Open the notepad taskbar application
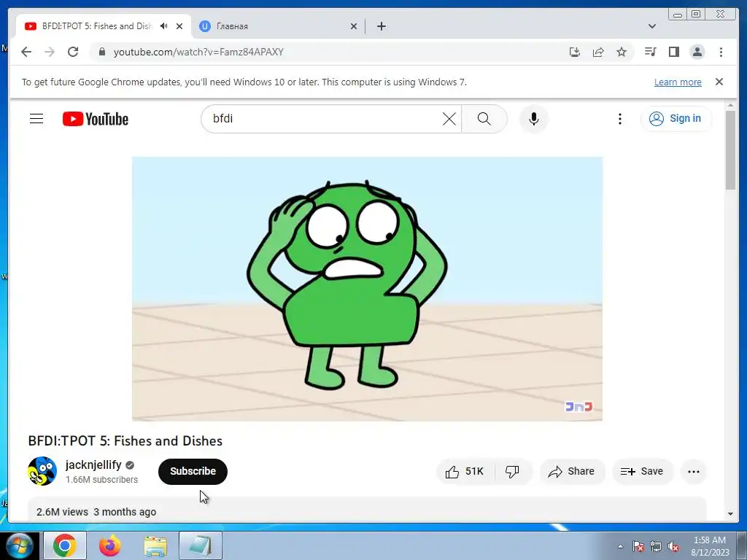Screen dimensions: 747x560 (x=201, y=545)
